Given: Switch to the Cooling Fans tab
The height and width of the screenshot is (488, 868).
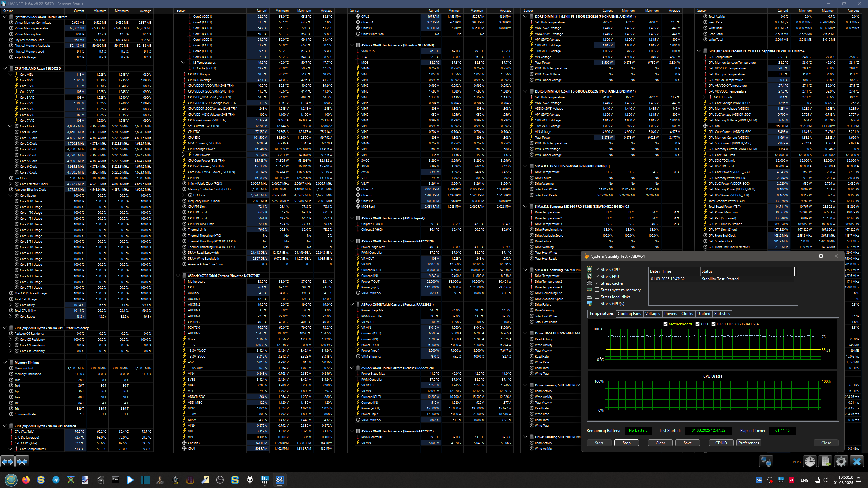Looking at the screenshot, I should pos(629,314).
